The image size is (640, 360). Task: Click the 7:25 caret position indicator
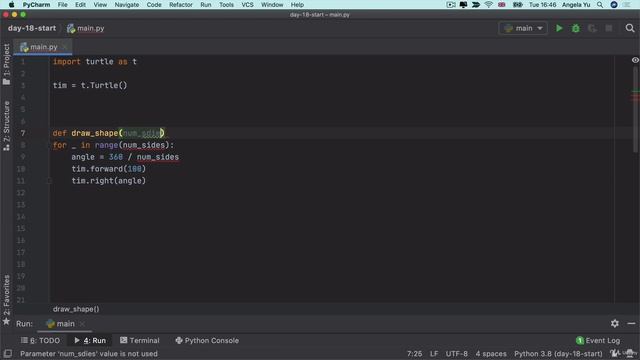(x=414, y=354)
